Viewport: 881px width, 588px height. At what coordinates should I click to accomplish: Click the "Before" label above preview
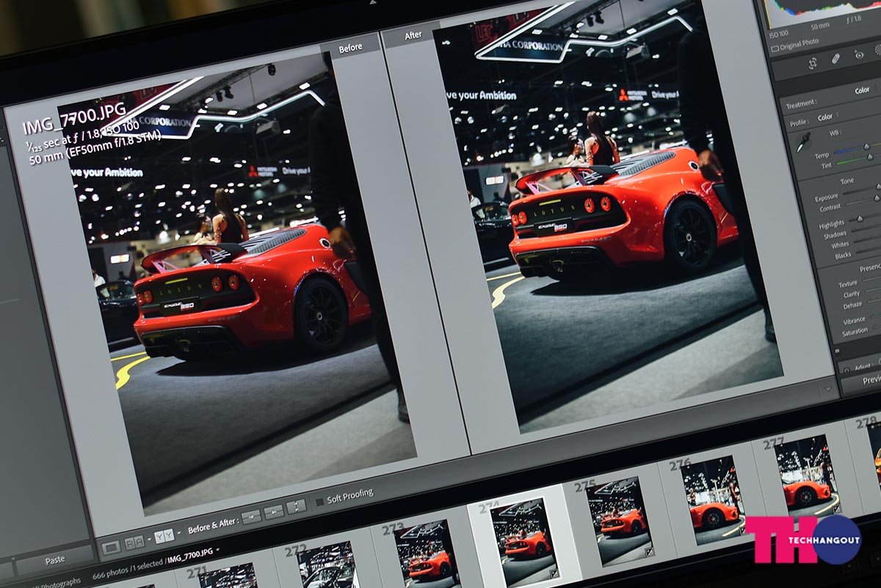pyautogui.click(x=350, y=47)
